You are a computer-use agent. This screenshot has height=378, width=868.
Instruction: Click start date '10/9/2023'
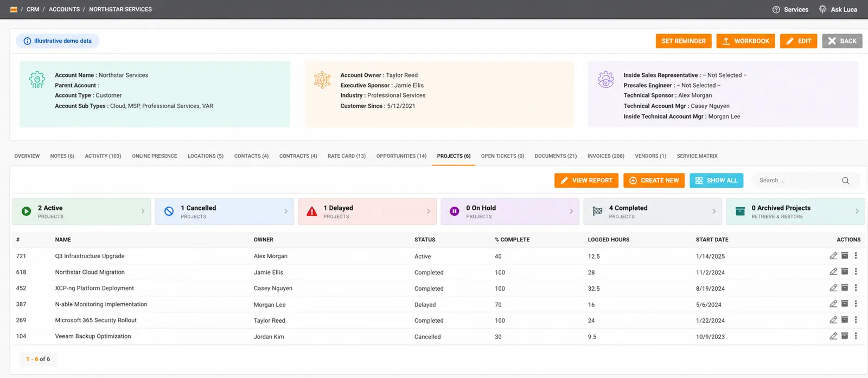pyautogui.click(x=711, y=337)
